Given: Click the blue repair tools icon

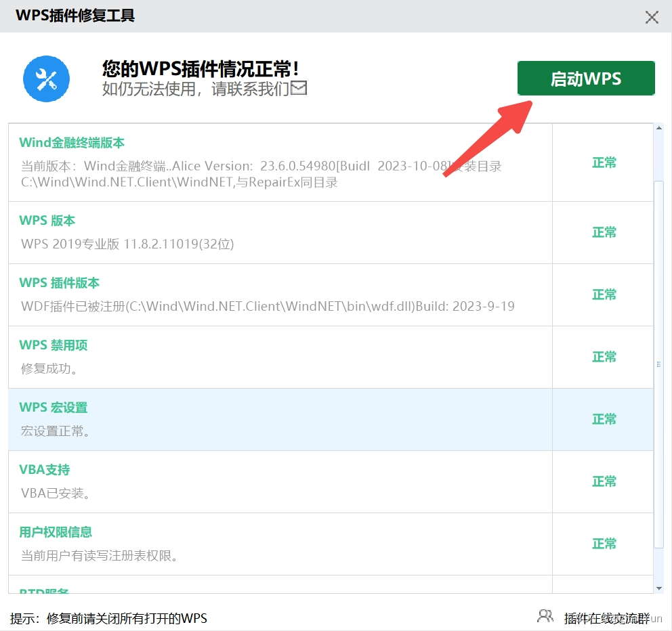Looking at the screenshot, I should 46,79.
